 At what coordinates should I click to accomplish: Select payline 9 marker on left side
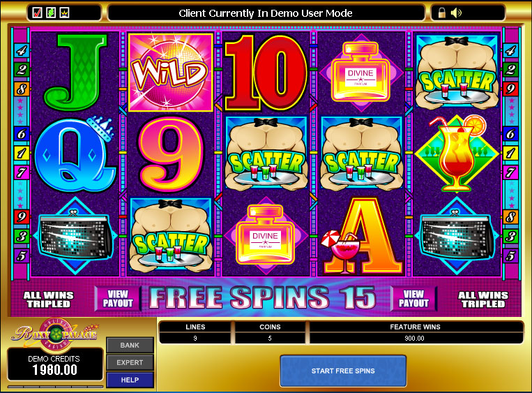(22, 216)
